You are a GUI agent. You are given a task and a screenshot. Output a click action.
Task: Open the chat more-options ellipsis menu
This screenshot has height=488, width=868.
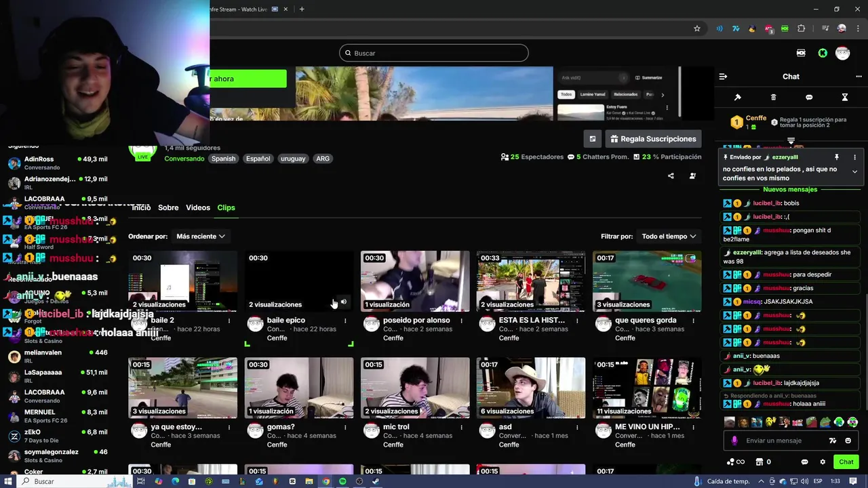pyautogui.click(x=859, y=77)
